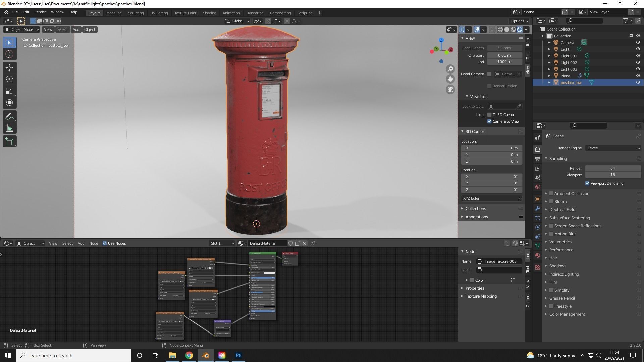The width and height of the screenshot is (644, 362).
Task: Switch to wireframe viewport shading
Action: coord(500,29)
